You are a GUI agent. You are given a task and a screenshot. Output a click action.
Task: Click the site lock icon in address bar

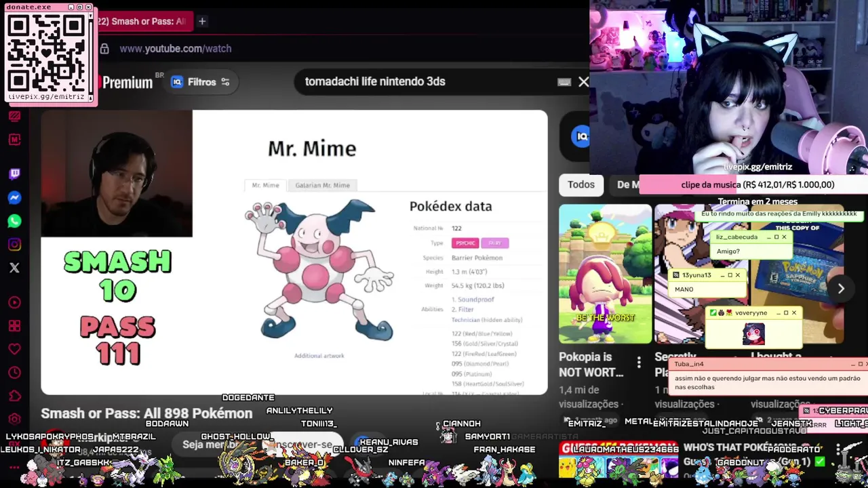(104, 49)
